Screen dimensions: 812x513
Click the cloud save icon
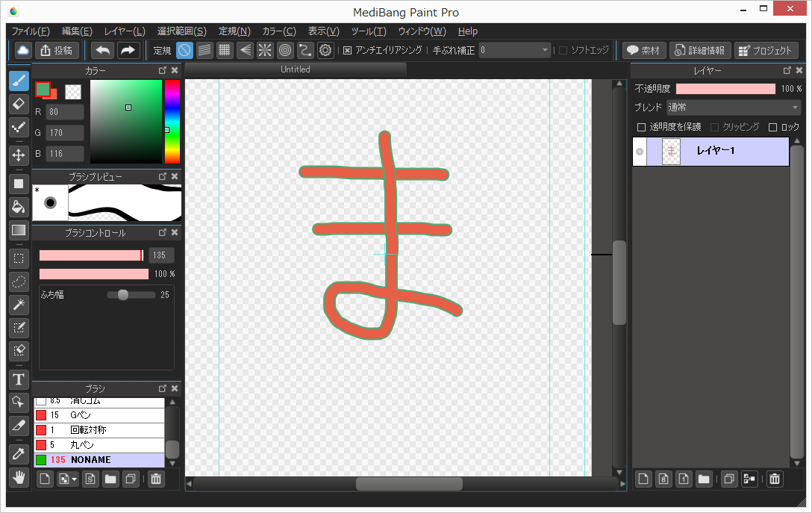(x=23, y=50)
